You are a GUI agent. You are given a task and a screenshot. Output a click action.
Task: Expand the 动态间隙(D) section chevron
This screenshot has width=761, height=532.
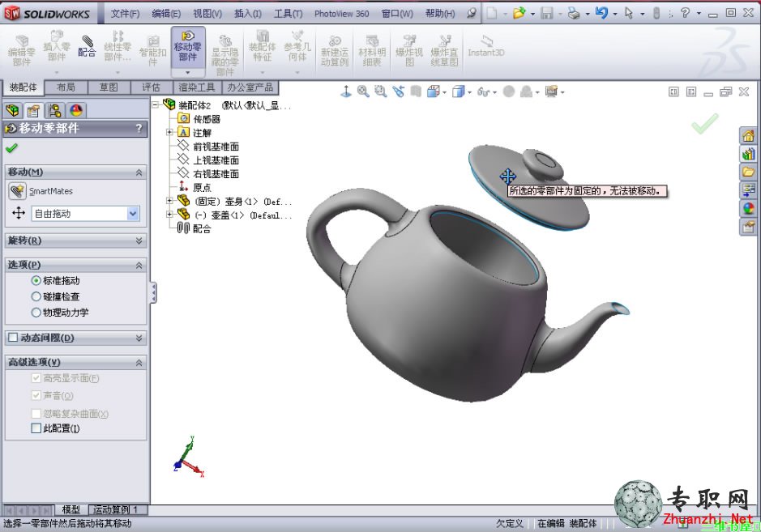pos(139,338)
